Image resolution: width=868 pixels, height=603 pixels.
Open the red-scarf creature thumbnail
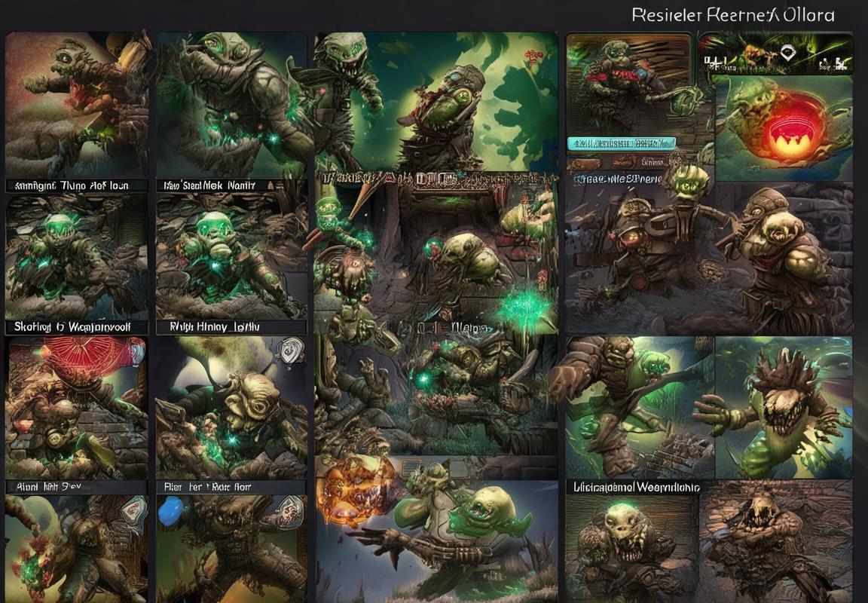[629, 84]
